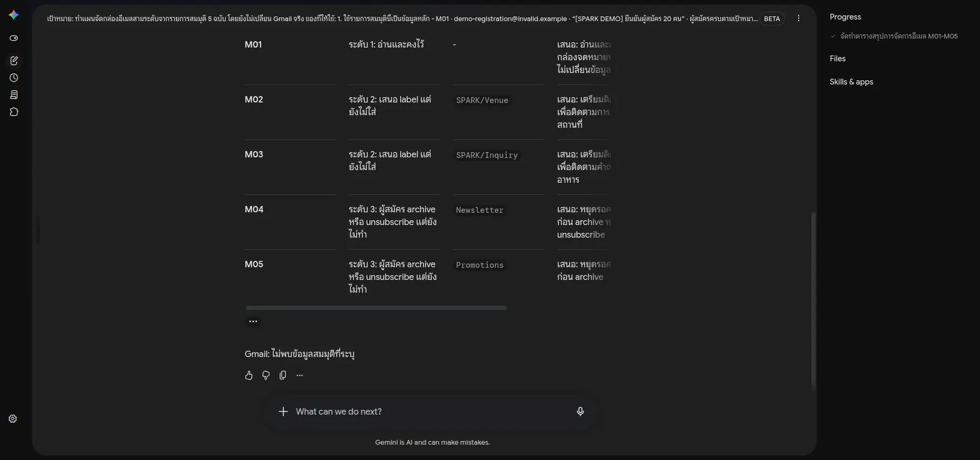Open the history clock icon
Screen dimensions: 980x460
click(x=14, y=78)
